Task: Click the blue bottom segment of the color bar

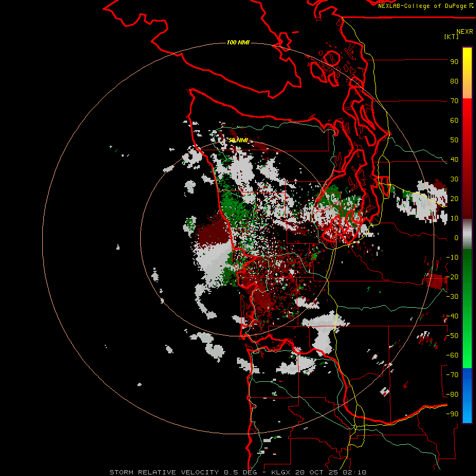Action: [467, 396]
